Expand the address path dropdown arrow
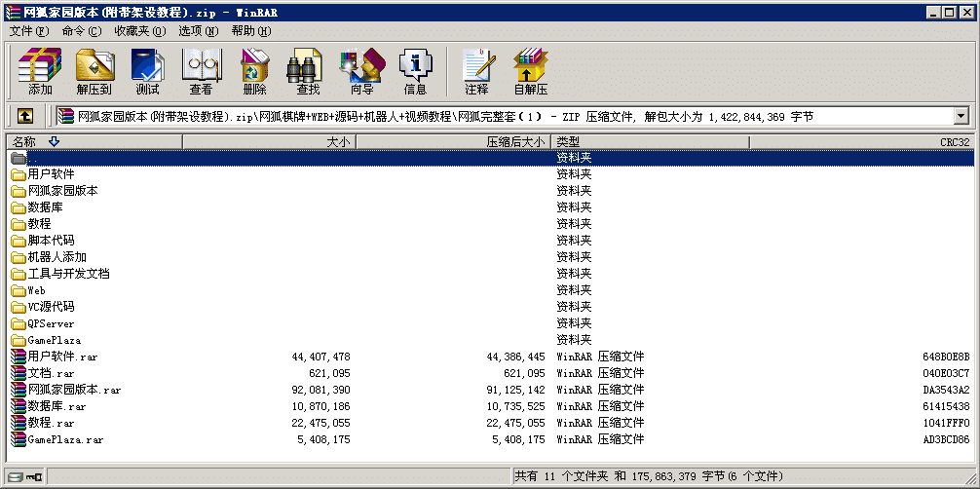980x489 pixels. 961,116
